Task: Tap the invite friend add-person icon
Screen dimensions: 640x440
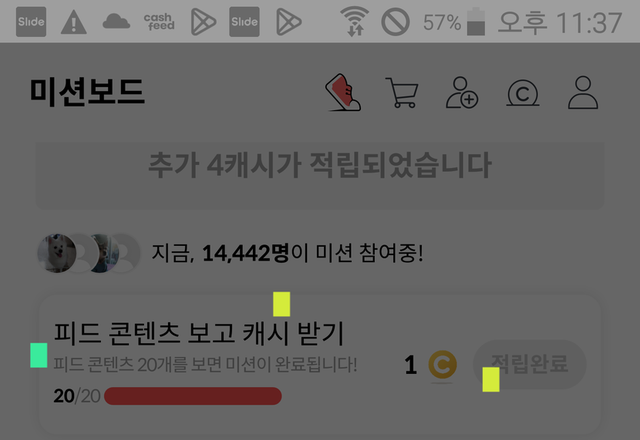Action: click(x=462, y=93)
